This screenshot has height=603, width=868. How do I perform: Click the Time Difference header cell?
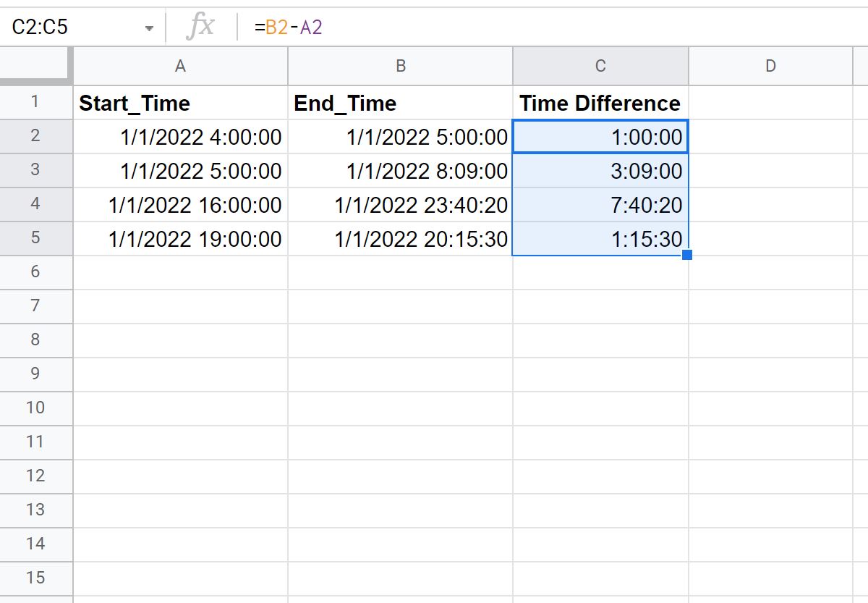click(x=600, y=102)
